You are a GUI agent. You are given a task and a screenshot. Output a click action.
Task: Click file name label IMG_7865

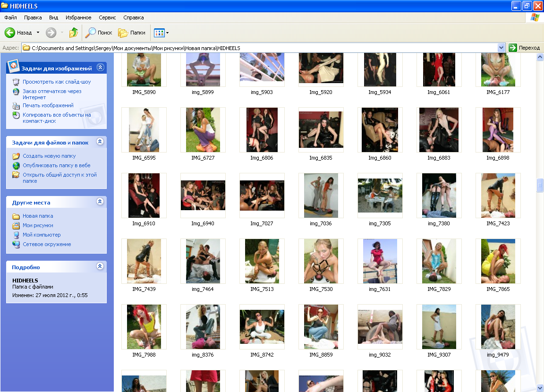[498, 289]
